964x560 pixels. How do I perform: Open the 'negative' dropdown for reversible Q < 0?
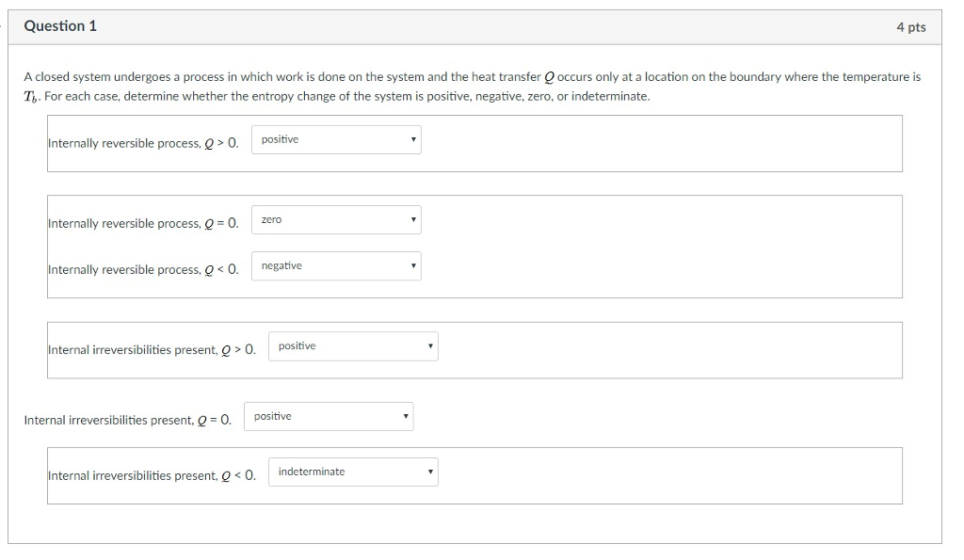[x=334, y=265]
